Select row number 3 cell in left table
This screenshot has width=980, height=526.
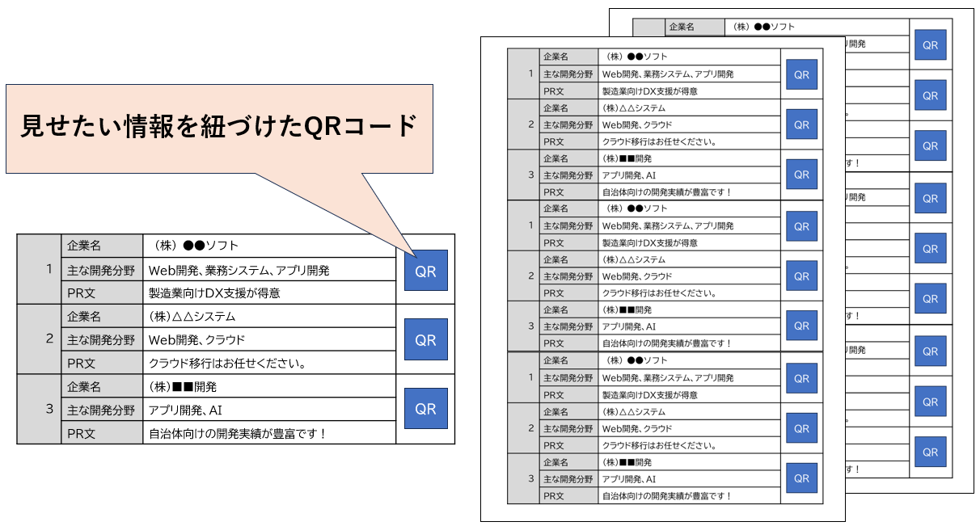(39, 408)
